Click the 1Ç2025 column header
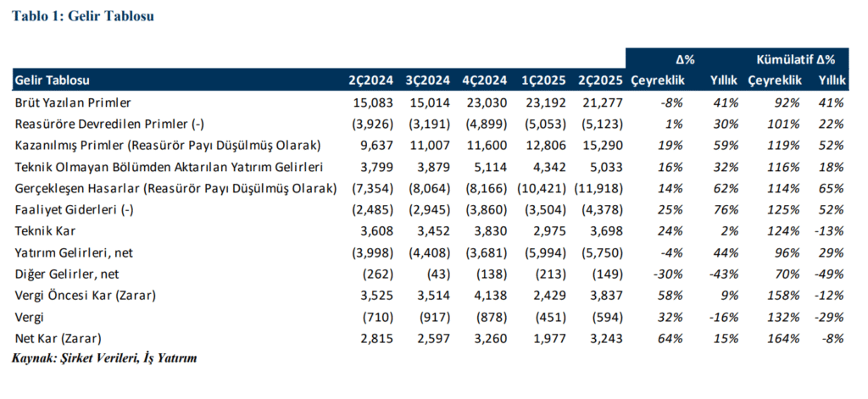Screen dimensions: 868x399 (542, 80)
